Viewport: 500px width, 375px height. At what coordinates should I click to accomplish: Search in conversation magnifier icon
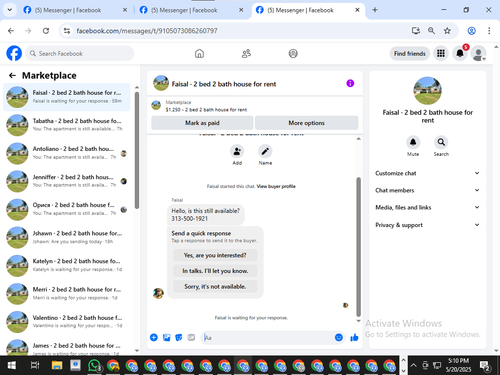pos(441,142)
